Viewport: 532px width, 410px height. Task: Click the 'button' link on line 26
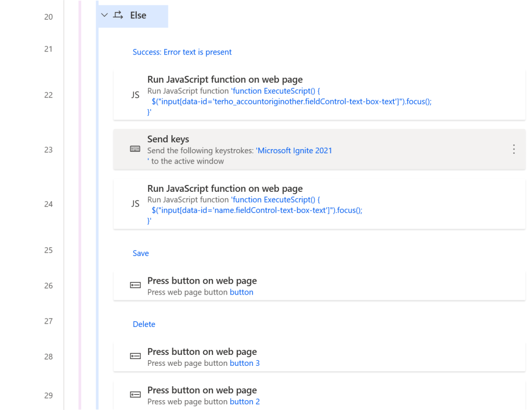click(x=242, y=292)
